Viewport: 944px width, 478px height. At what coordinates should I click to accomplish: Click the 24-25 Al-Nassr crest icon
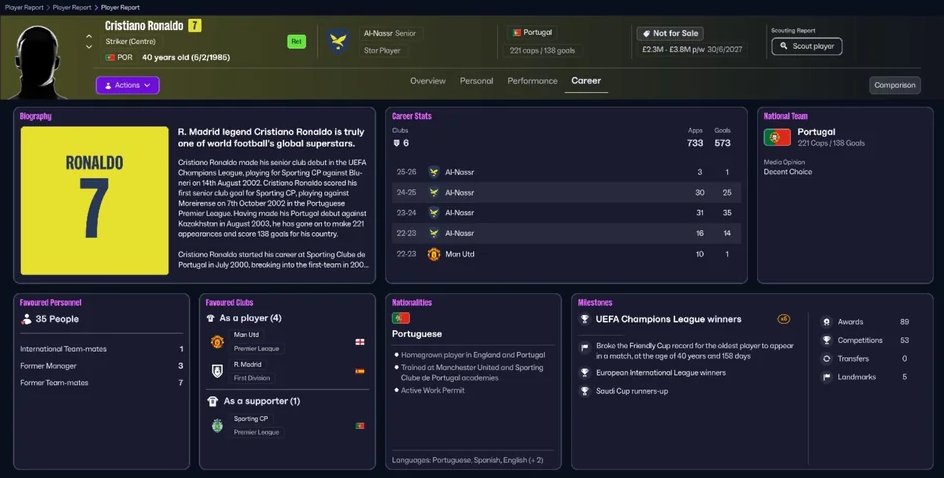(433, 193)
